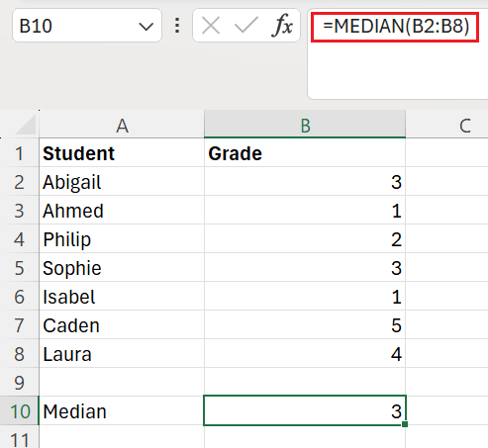Expand the Name Box dropdown arrow

coord(146,26)
